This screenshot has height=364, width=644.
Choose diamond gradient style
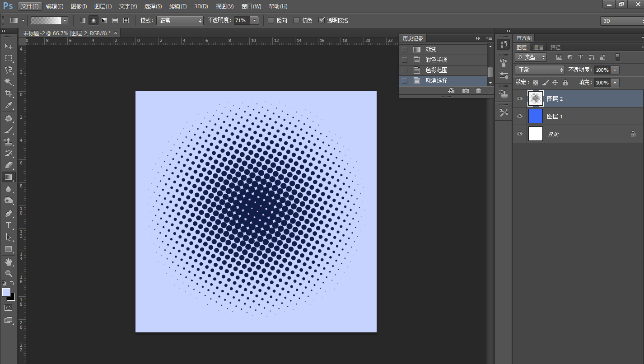(x=126, y=20)
